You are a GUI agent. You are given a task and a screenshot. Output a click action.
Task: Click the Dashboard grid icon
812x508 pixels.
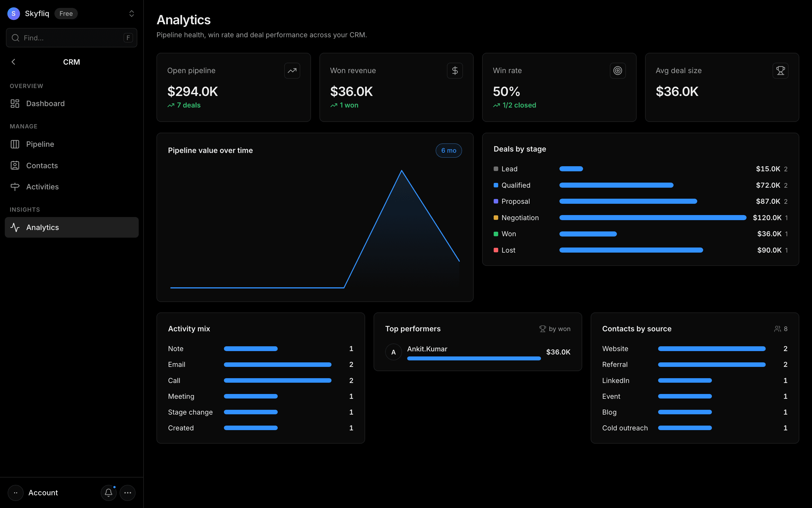[15, 104]
